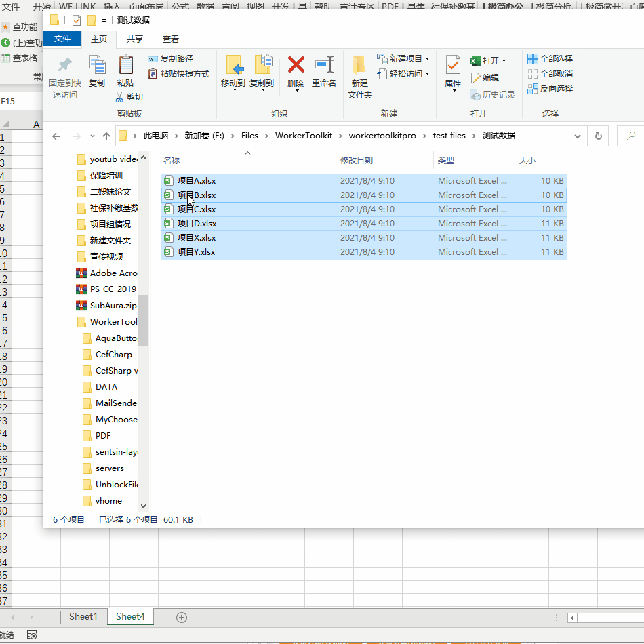This screenshot has height=644, width=644.
Task: Click Select All in the ribbon
Action: click(550, 59)
